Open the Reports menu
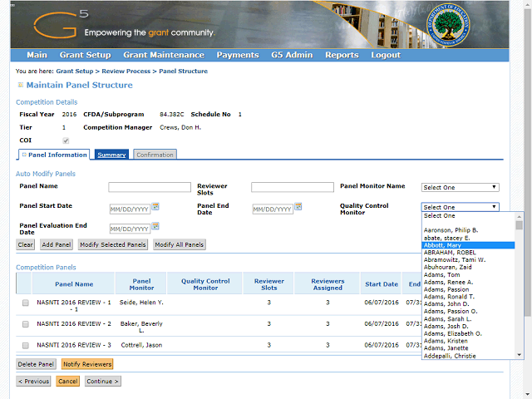Viewport: 532px width, 399px height. pyautogui.click(x=342, y=55)
